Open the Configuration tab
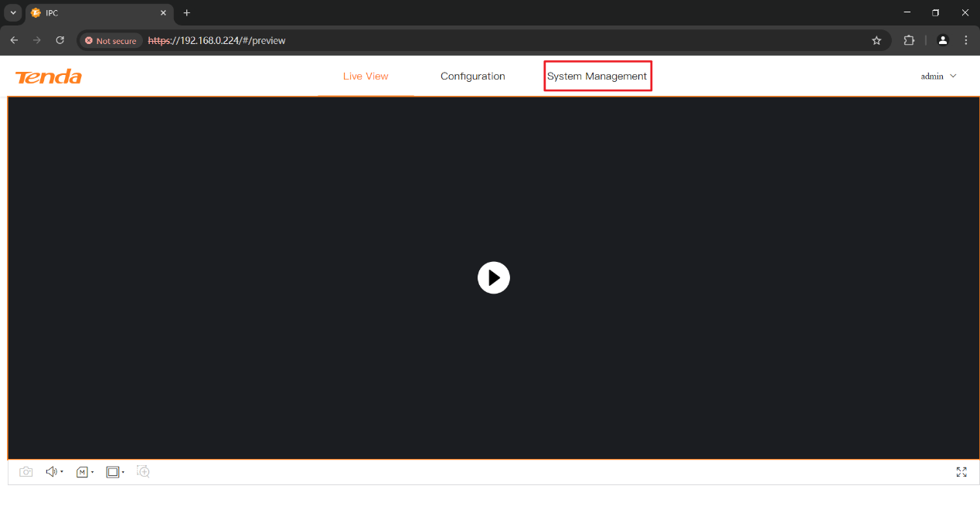The width and height of the screenshot is (980, 513). click(472, 76)
